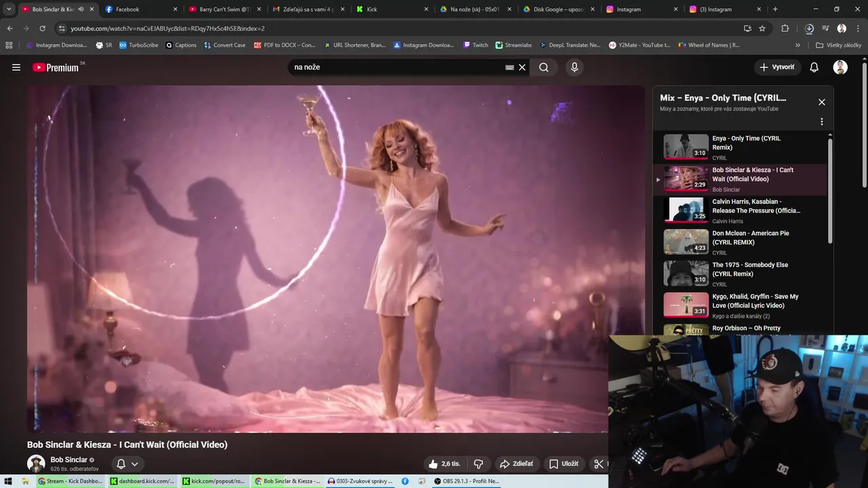Open browser downloads icon
Screen dimensions: 868x488
tap(809, 28)
